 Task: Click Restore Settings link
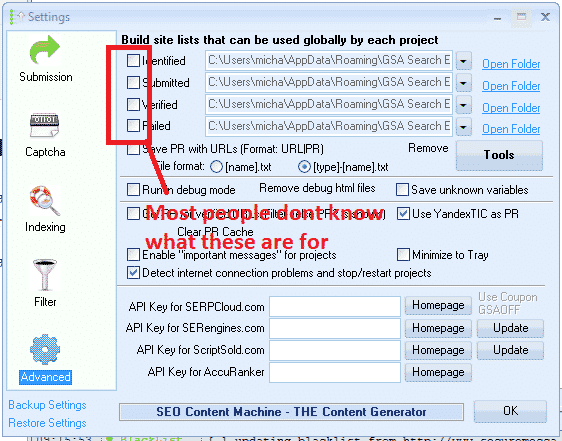point(47,423)
